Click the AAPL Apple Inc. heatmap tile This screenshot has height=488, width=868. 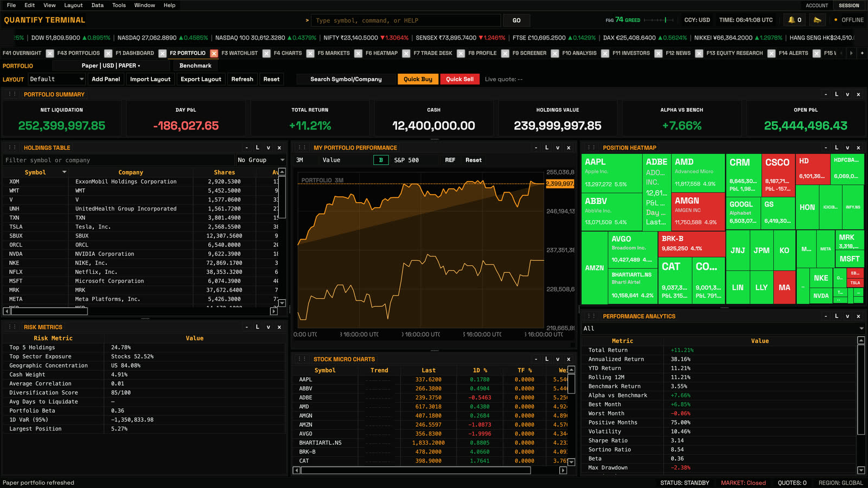[x=611, y=174]
